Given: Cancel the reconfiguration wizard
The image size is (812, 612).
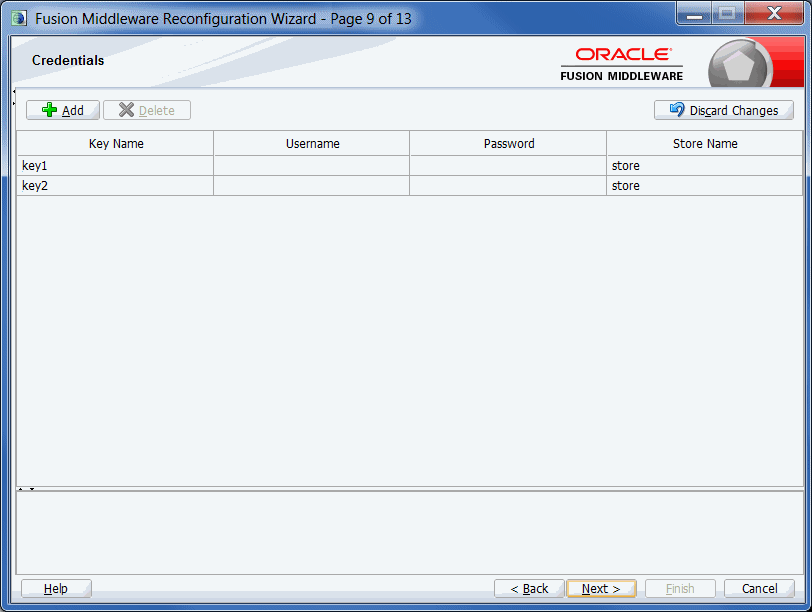Looking at the screenshot, I should pos(759,589).
